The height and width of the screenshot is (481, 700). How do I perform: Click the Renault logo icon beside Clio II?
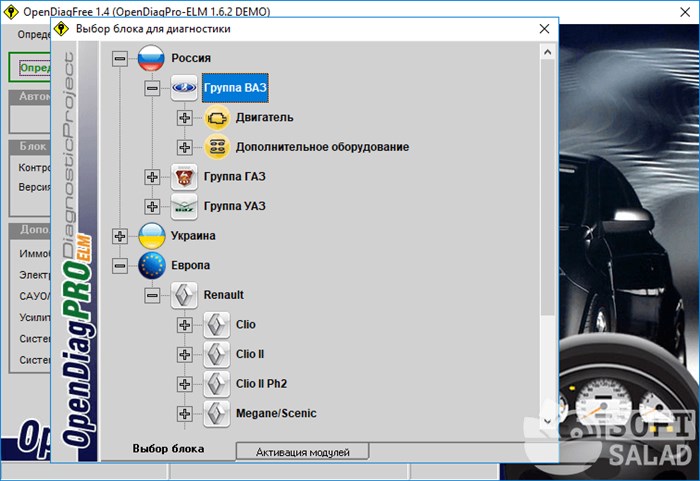coord(217,354)
